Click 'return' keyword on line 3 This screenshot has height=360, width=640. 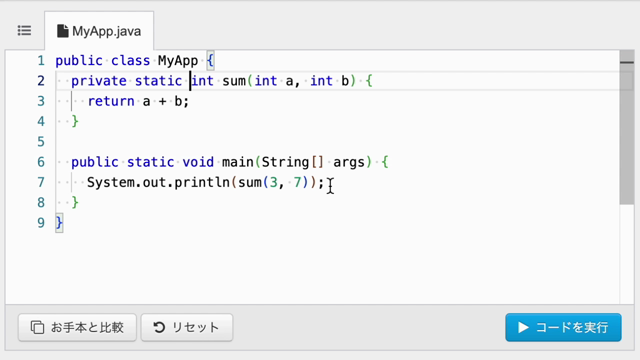point(111,101)
